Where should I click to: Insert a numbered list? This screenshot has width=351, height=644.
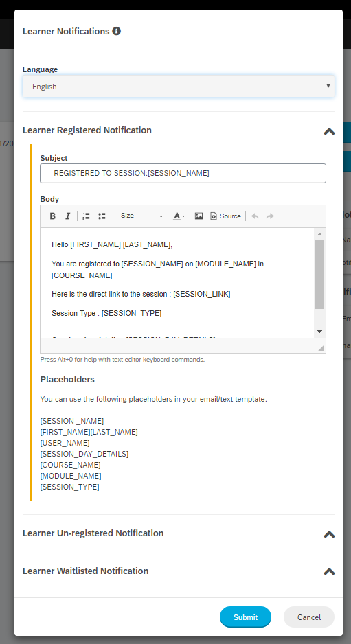point(86,216)
